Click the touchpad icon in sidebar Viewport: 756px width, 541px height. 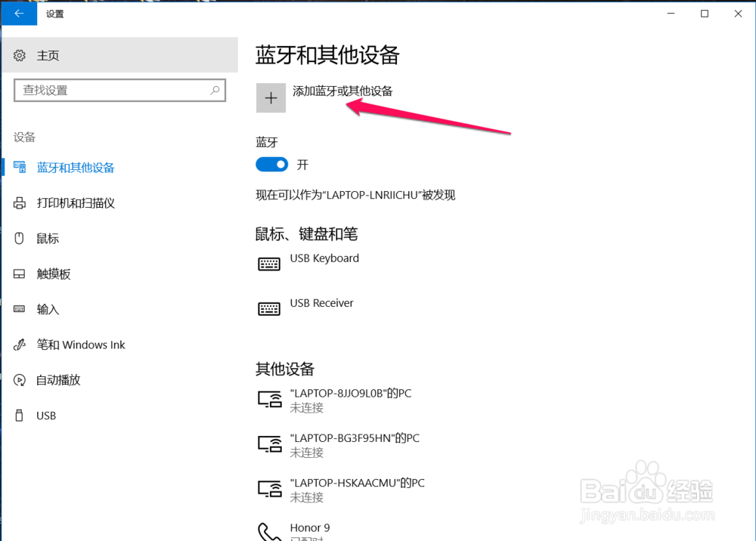[20, 274]
